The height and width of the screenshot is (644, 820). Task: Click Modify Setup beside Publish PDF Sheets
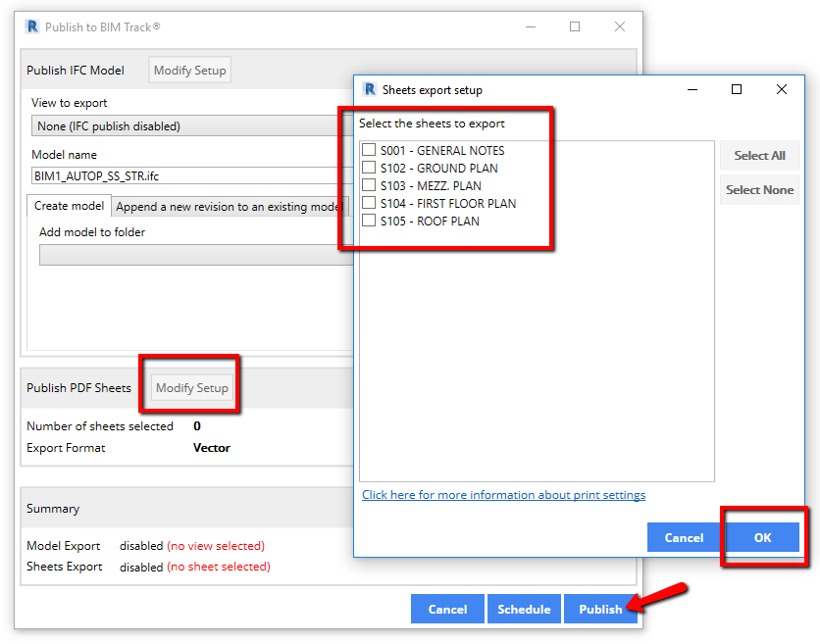(x=192, y=388)
